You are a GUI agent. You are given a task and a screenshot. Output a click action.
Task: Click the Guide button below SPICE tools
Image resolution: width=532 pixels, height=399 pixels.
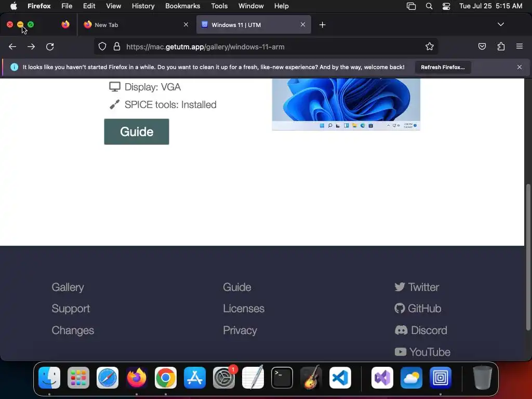[137, 131]
